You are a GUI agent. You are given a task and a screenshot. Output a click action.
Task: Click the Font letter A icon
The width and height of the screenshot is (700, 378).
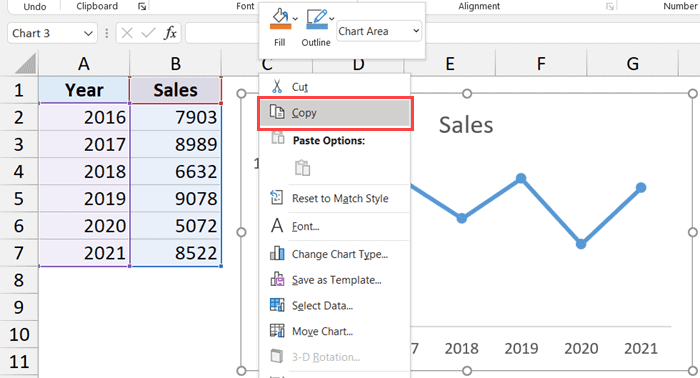pyautogui.click(x=277, y=225)
